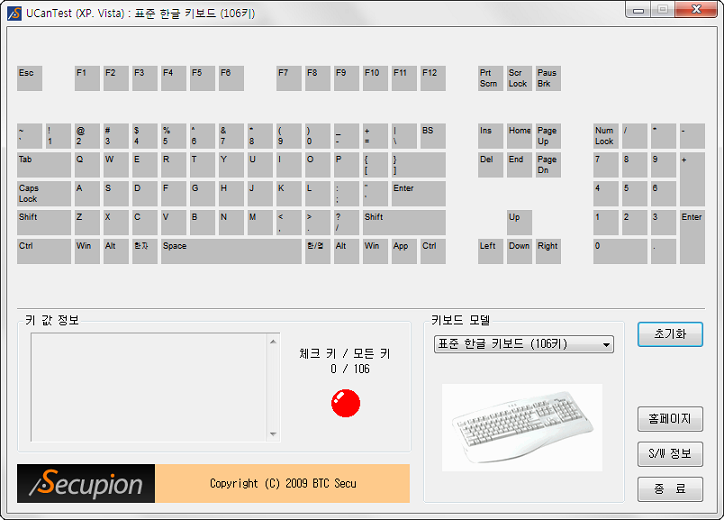
Task: Click the Esc key tile
Action: point(30,78)
